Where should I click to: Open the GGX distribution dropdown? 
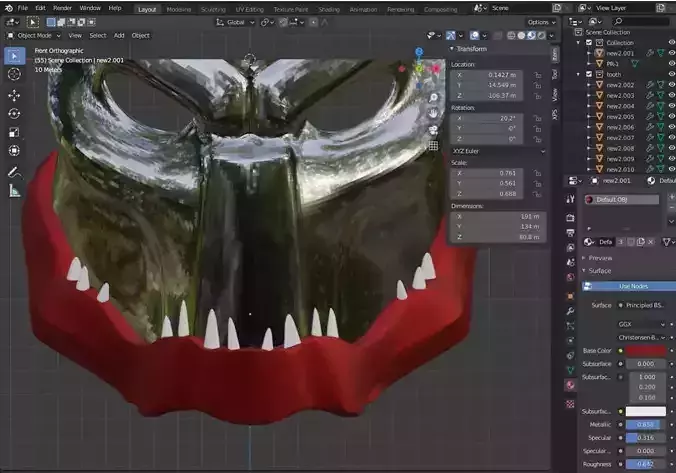[x=642, y=324]
